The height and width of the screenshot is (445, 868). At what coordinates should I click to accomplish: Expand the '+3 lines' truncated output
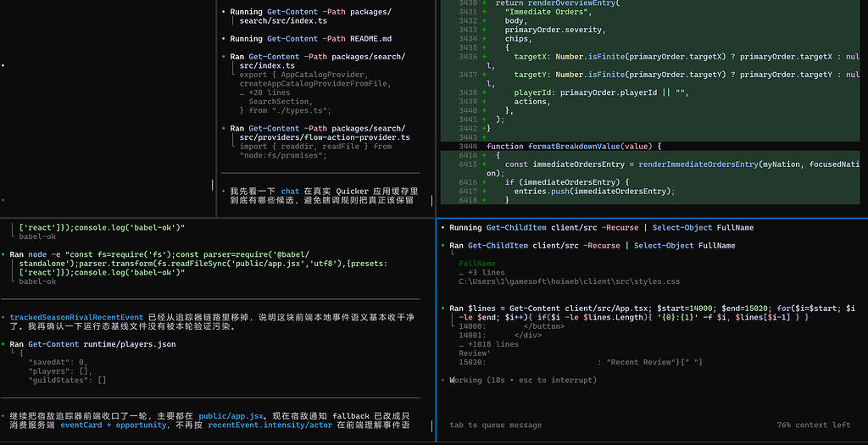[481, 272]
